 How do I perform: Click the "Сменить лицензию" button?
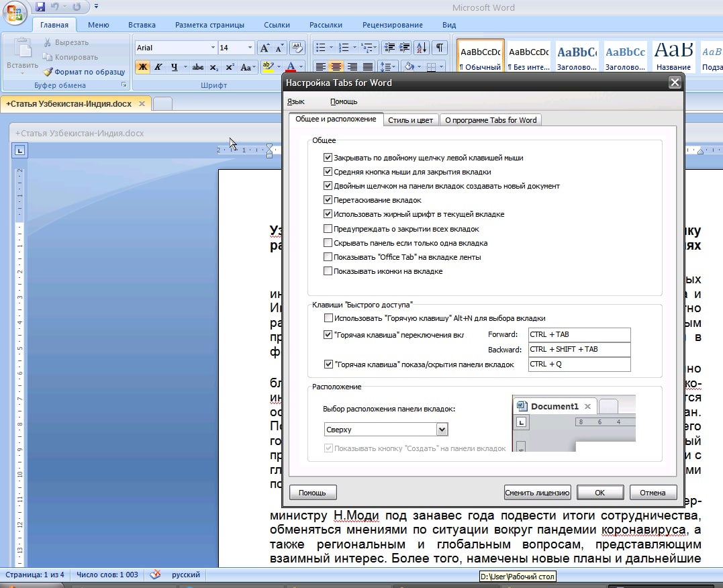537,493
